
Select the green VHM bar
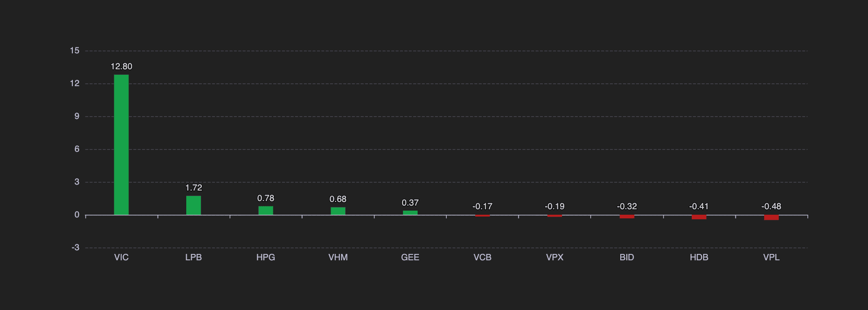tap(338, 211)
